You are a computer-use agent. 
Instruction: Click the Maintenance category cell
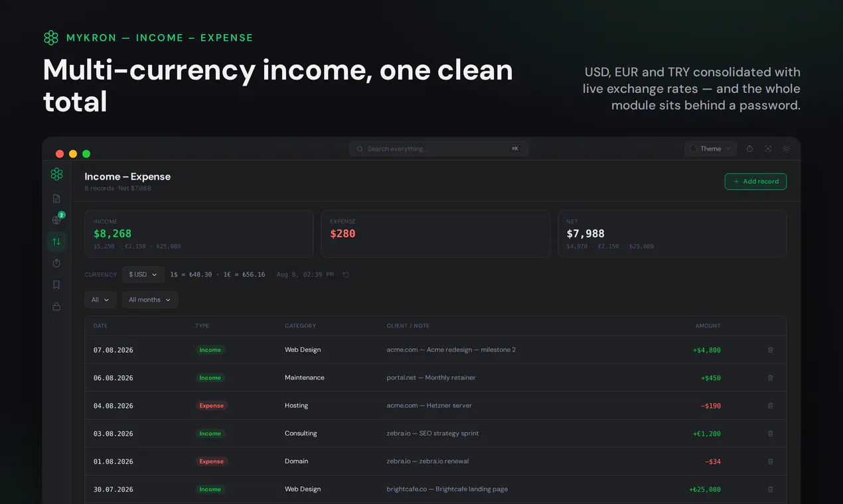305,377
